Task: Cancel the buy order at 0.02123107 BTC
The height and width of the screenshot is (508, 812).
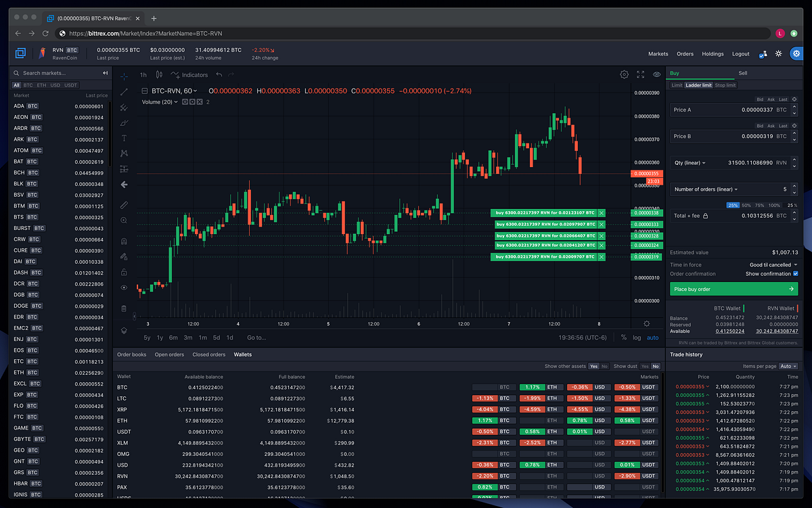Action: pos(602,213)
